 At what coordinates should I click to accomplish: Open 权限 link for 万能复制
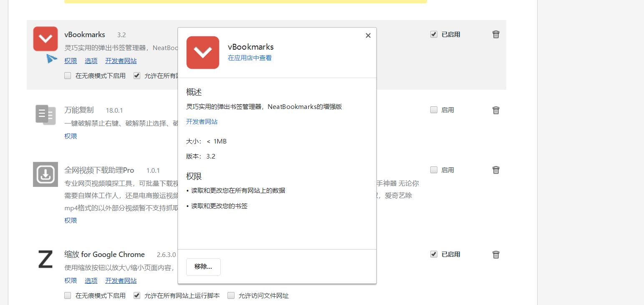pyautogui.click(x=71, y=136)
